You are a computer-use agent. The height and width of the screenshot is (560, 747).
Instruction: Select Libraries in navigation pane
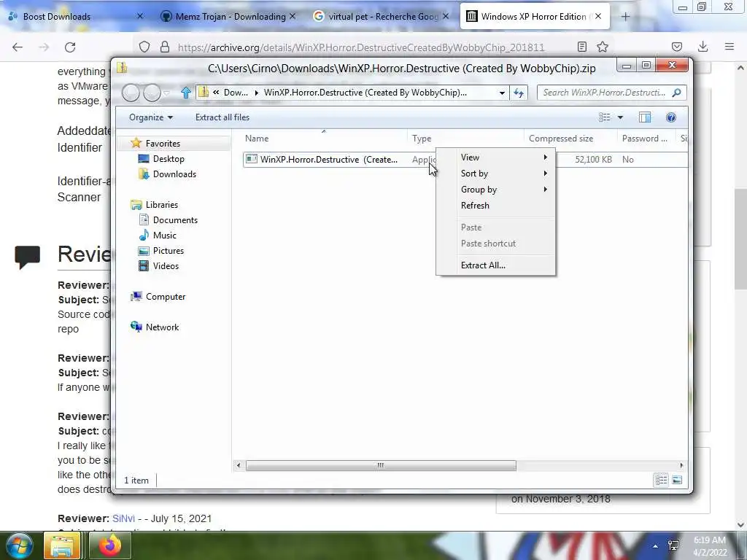click(161, 205)
